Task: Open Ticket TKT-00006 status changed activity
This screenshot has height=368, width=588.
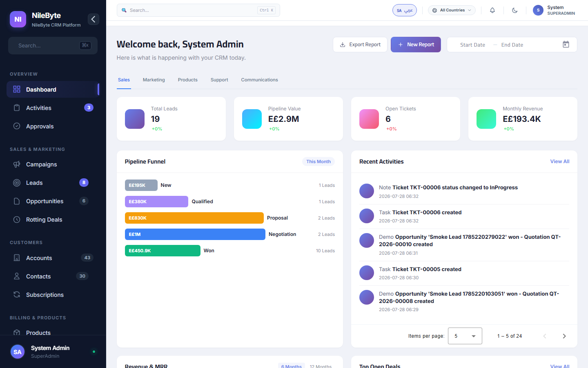Action: (x=464, y=191)
